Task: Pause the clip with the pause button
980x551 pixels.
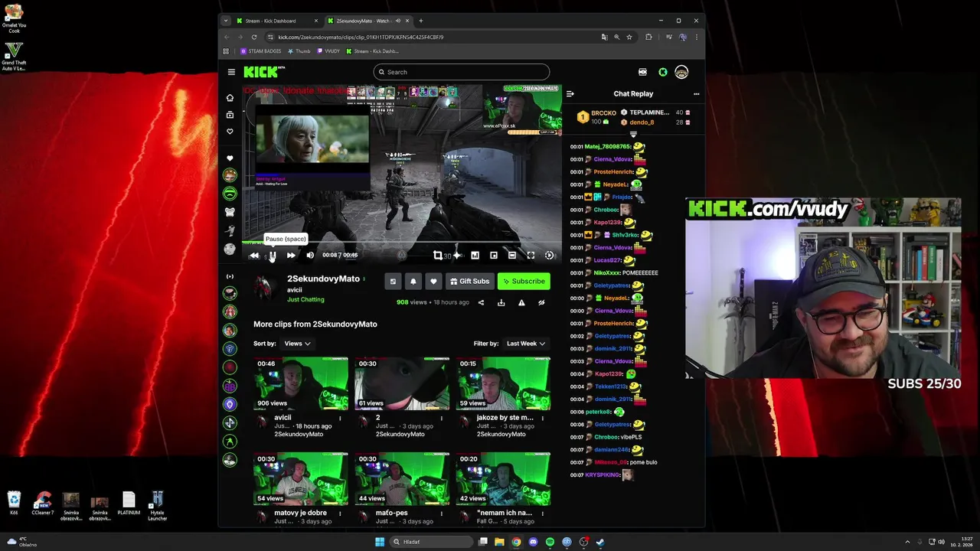Action: (273, 256)
